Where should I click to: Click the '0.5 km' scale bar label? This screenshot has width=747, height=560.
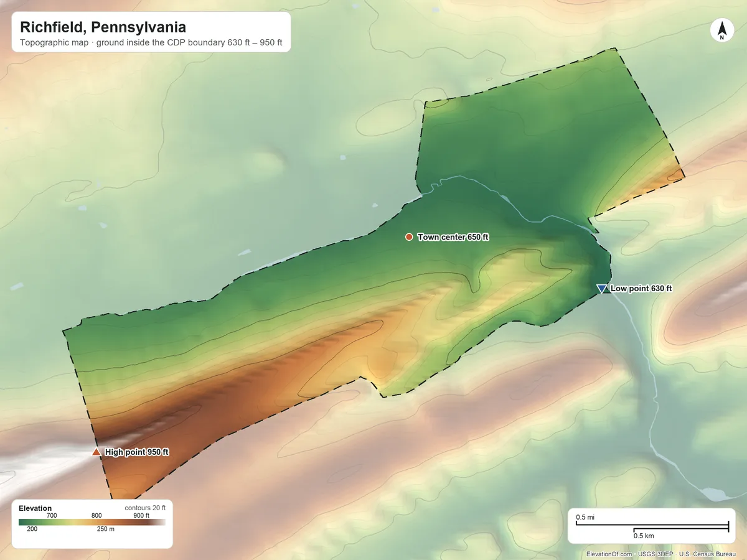click(644, 536)
